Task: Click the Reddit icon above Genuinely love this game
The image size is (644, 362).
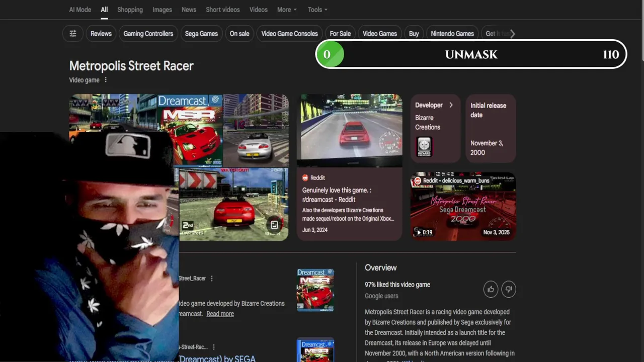Action: point(305,177)
